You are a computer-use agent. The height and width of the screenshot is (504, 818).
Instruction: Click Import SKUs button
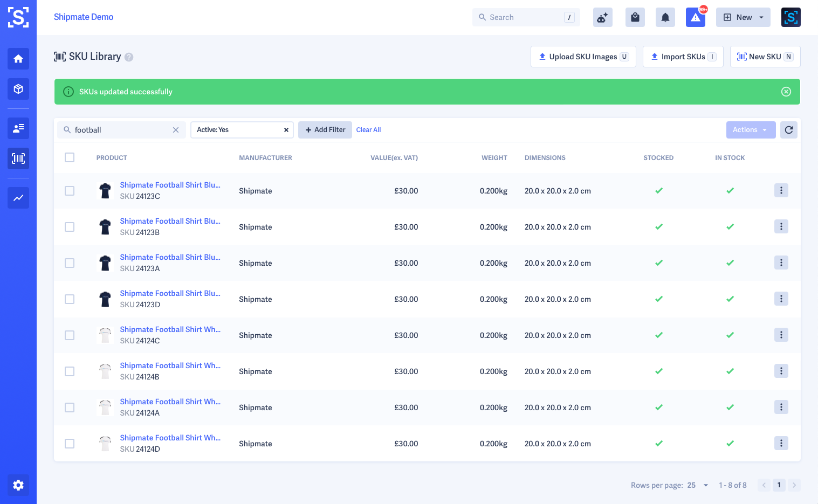(x=683, y=57)
